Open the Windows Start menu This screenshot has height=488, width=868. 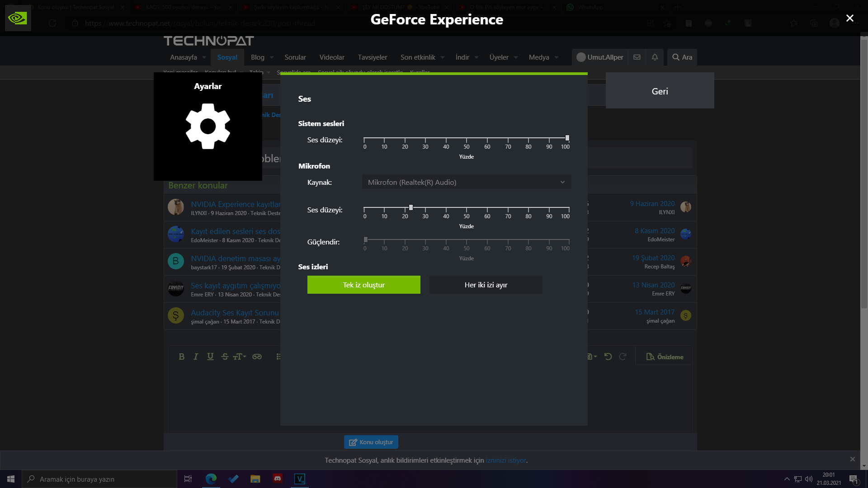click(11, 479)
